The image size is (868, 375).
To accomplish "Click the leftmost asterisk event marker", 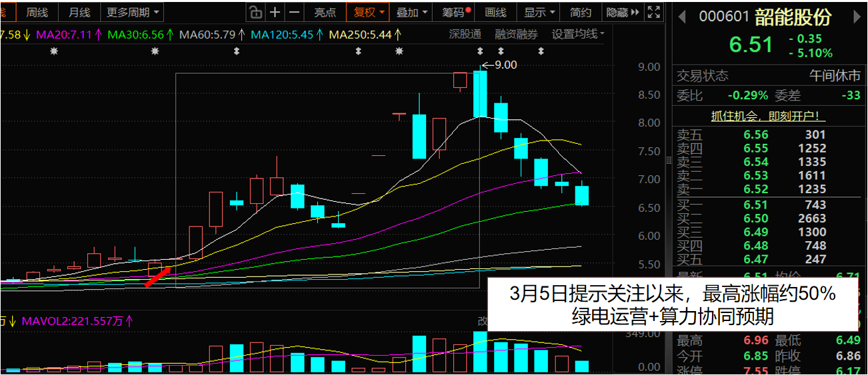I will pos(55,51).
